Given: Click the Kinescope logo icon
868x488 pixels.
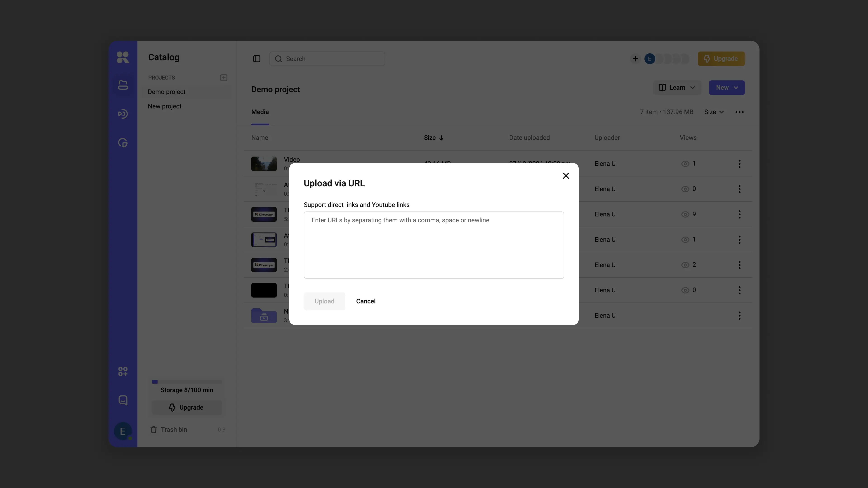Looking at the screenshot, I should tap(123, 57).
